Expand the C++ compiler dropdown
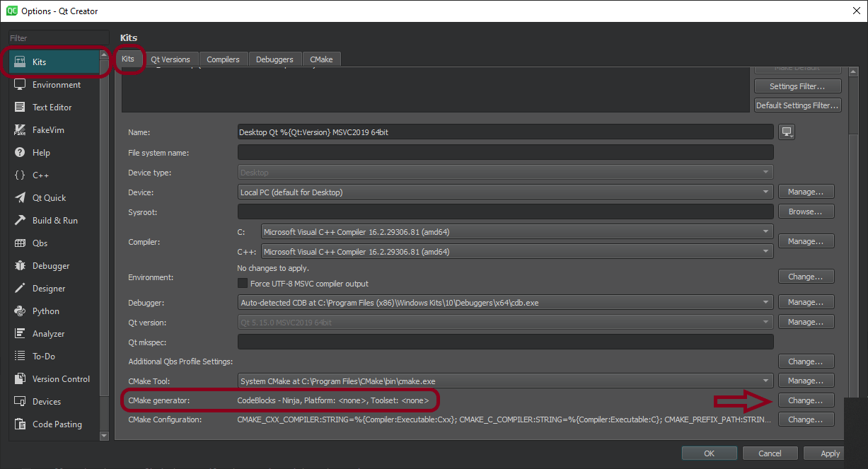 [x=517, y=251]
